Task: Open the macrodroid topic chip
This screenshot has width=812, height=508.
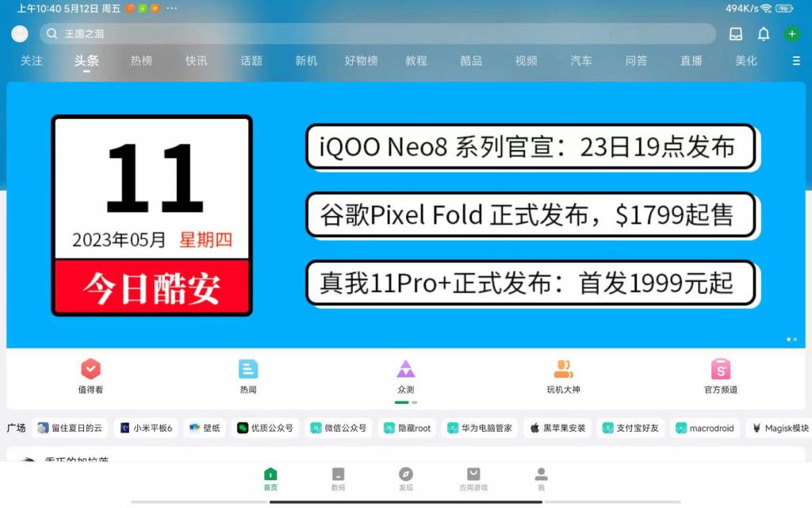Action: coord(705,428)
